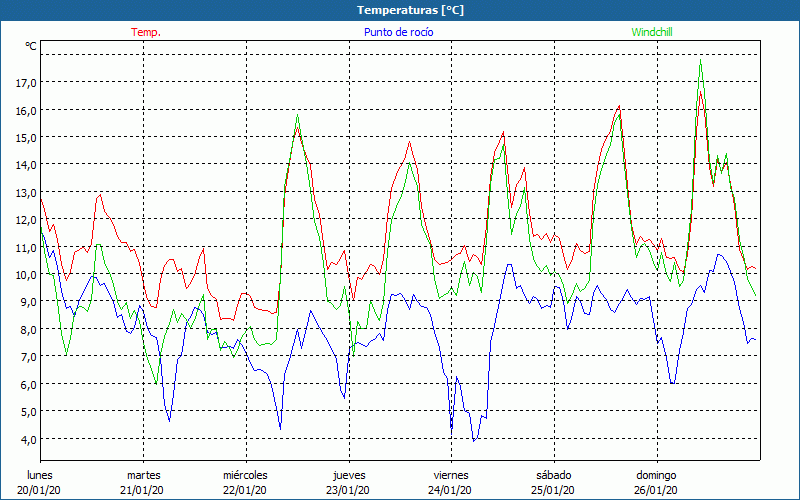The width and height of the screenshot is (800, 500).
Task: Click the highest green Windchill peak on domingo
Action: [701, 60]
